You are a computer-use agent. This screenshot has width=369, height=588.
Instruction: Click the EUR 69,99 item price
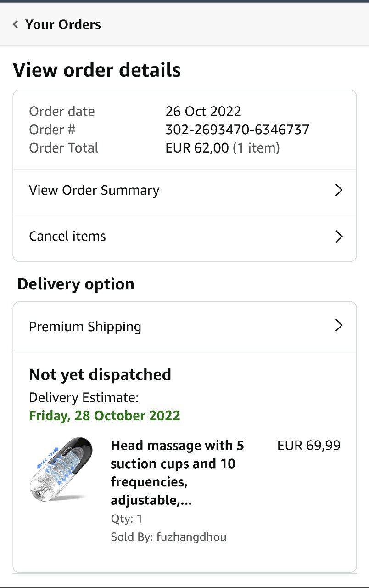pos(309,446)
